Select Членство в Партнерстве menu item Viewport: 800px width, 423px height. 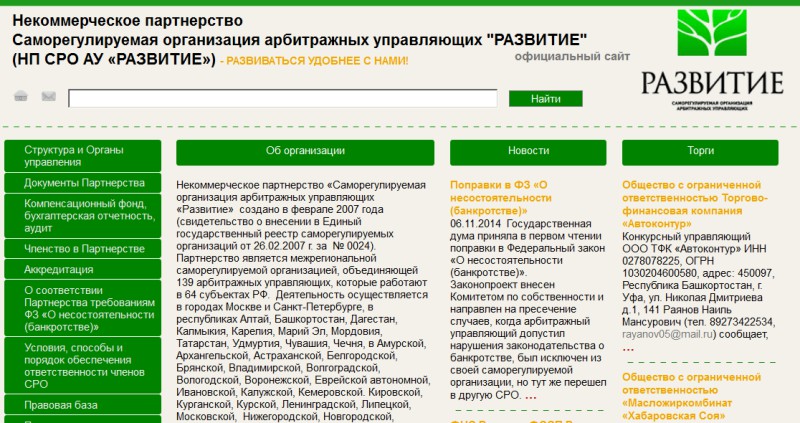[x=83, y=248]
